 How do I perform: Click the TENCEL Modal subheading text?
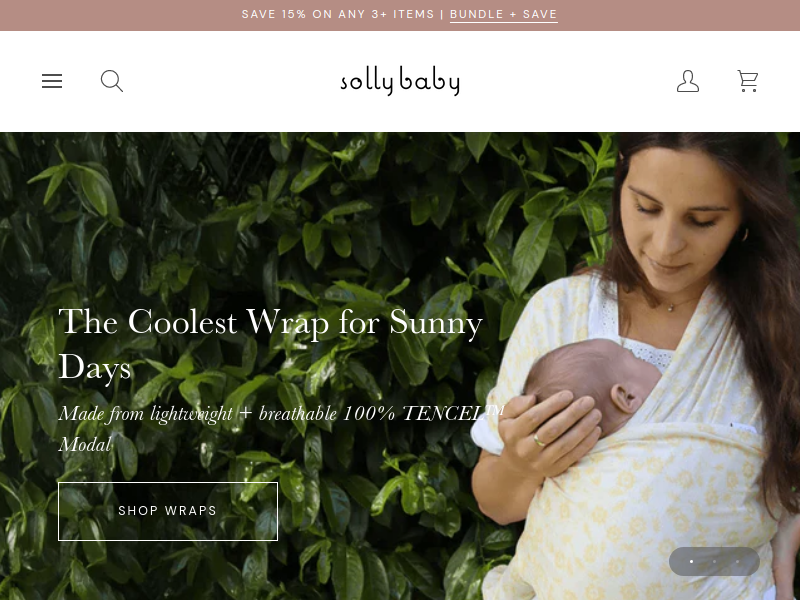[281, 429]
